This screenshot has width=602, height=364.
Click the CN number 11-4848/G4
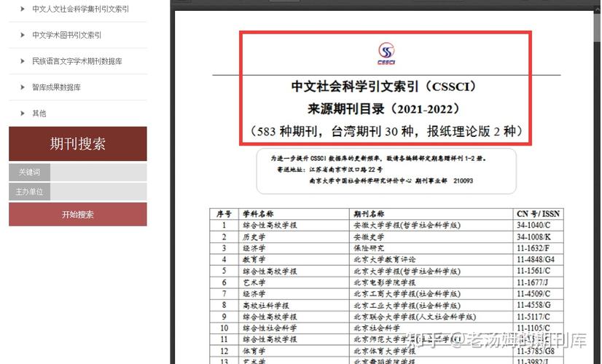click(x=536, y=260)
